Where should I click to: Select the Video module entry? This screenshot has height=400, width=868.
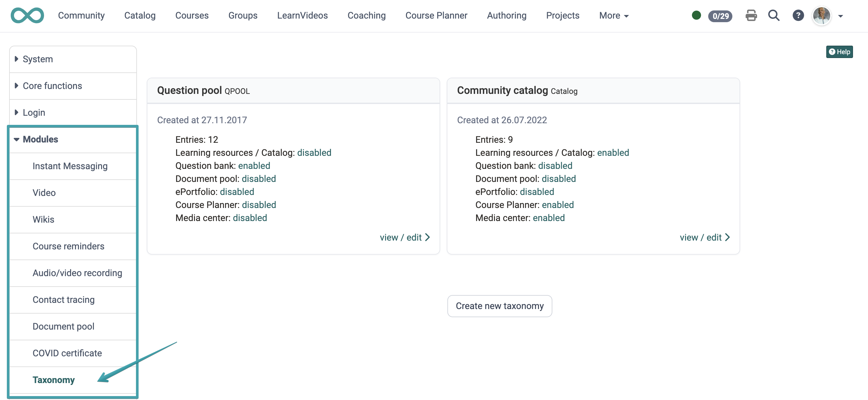[x=73, y=193]
